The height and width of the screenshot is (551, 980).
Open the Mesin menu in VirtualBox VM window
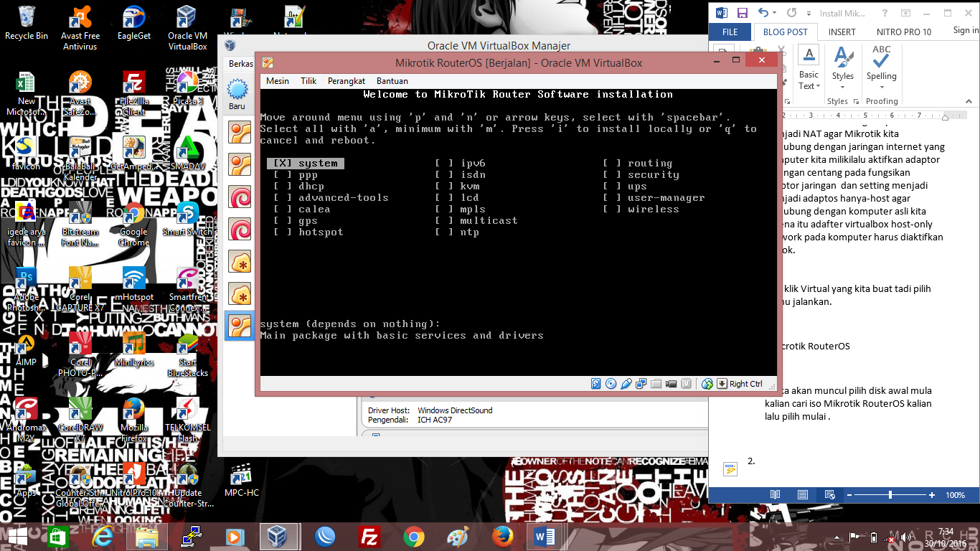(x=278, y=81)
